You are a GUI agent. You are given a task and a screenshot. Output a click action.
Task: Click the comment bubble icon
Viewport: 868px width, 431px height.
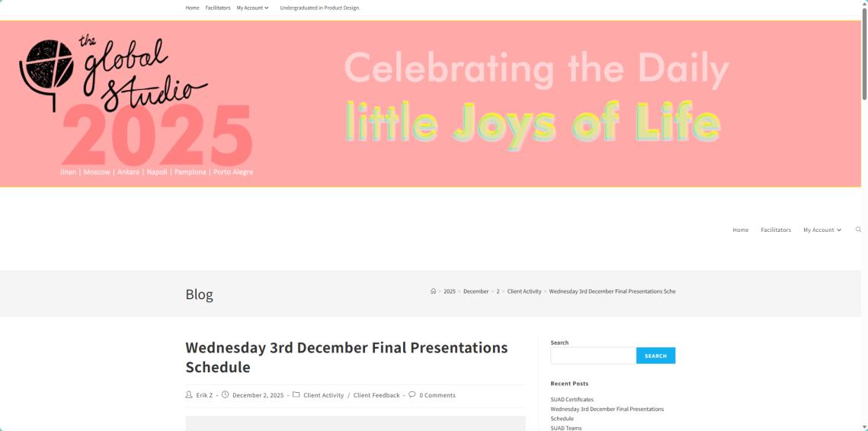[x=412, y=395]
